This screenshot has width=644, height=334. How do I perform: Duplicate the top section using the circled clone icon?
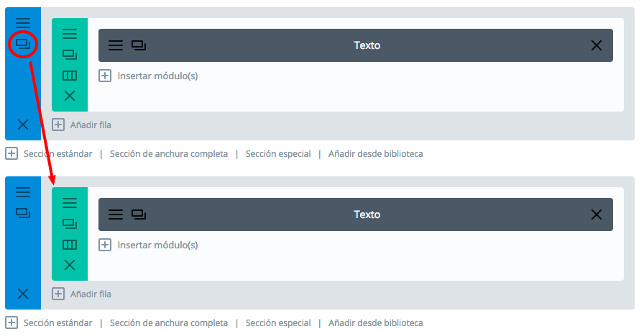point(23,45)
